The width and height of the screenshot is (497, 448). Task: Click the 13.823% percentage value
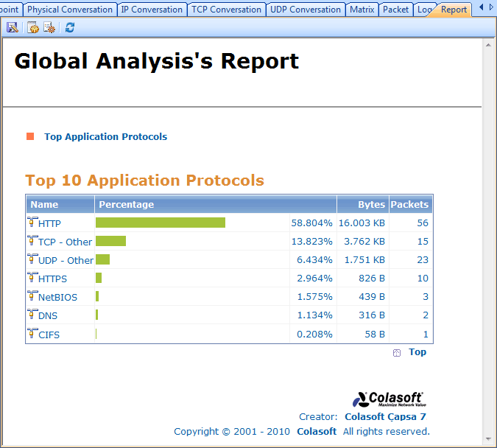click(312, 241)
